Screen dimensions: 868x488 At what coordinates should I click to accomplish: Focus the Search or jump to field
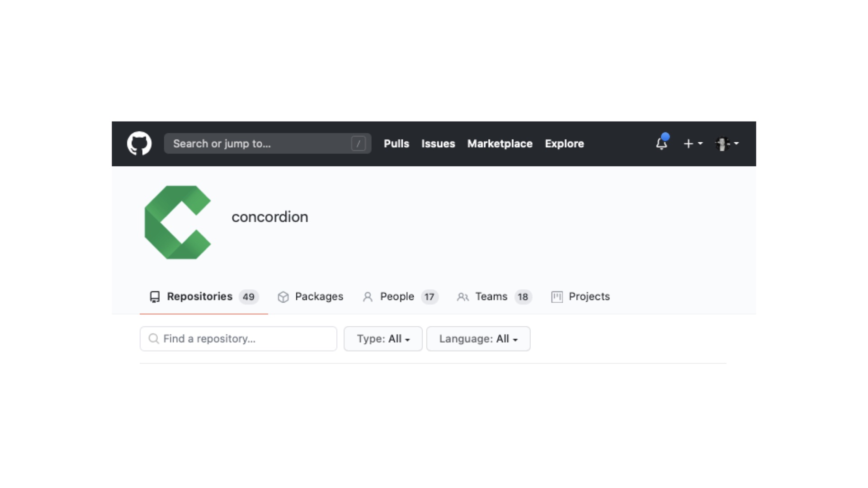(x=268, y=144)
